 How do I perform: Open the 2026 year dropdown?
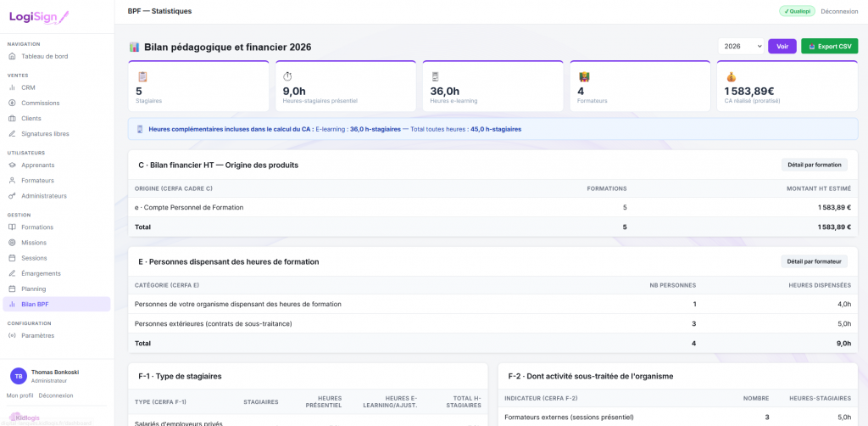tap(741, 47)
